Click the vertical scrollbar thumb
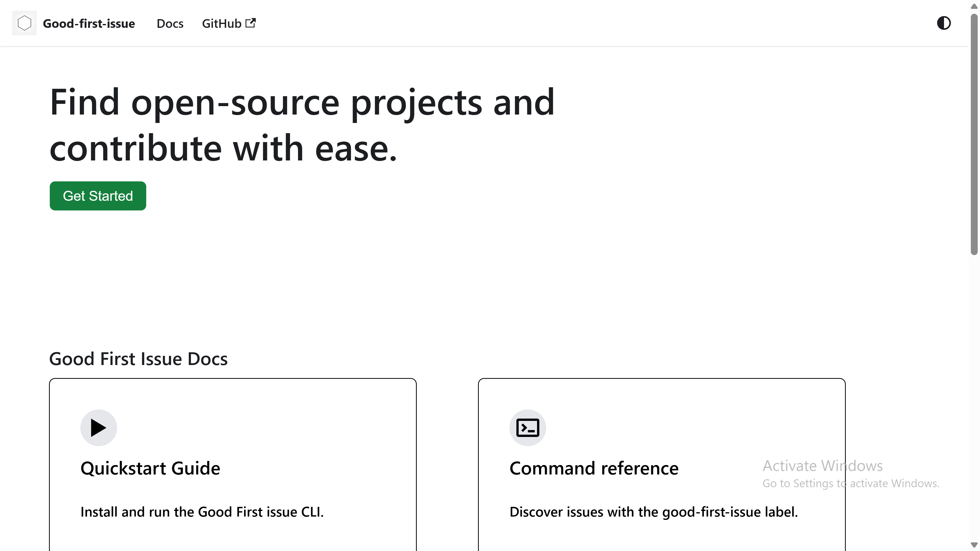The height and width of the screenshot is (551, 980). (974, 133)
